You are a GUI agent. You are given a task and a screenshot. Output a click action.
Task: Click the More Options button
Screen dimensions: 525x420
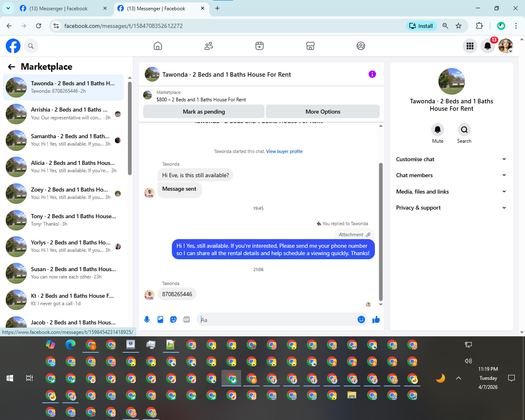[x=323, y=112]
